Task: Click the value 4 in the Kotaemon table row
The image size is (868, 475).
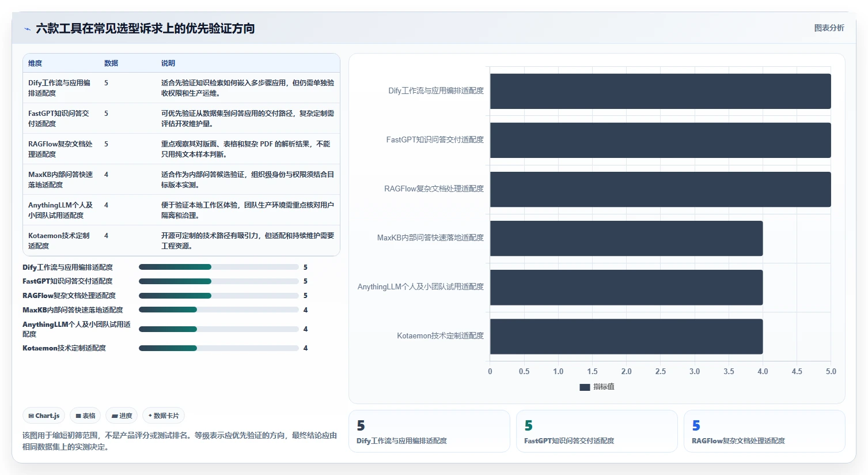Action: [106, 236]
